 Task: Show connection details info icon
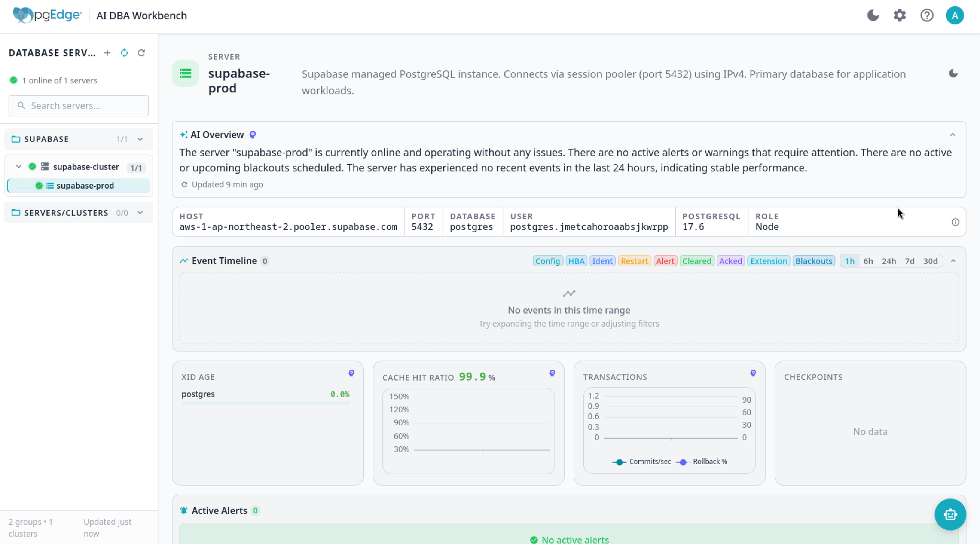click(x=956, y=222)
